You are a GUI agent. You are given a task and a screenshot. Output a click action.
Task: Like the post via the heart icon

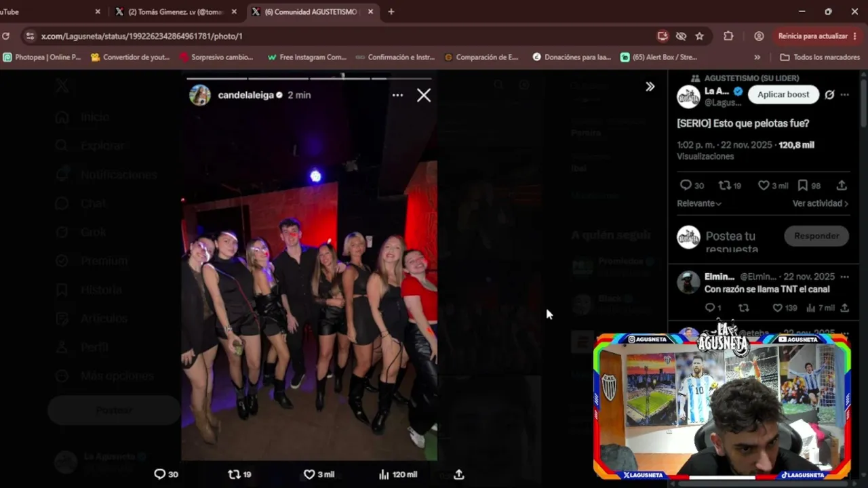tap(764, 185)
